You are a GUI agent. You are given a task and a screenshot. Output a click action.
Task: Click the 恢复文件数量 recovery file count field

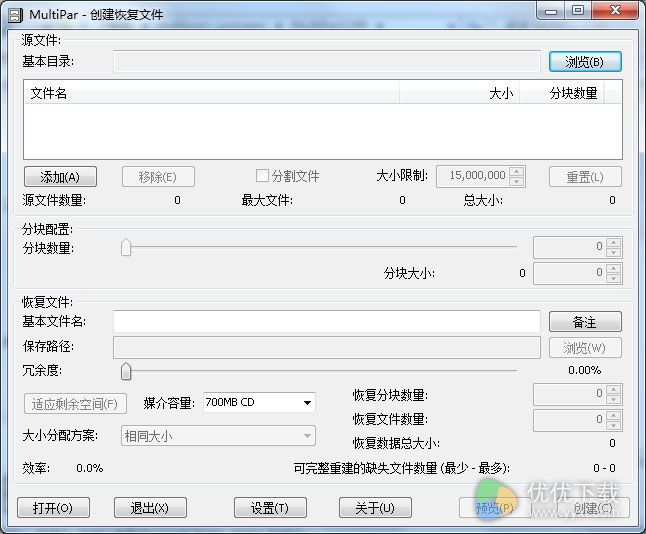coord(569,420)
